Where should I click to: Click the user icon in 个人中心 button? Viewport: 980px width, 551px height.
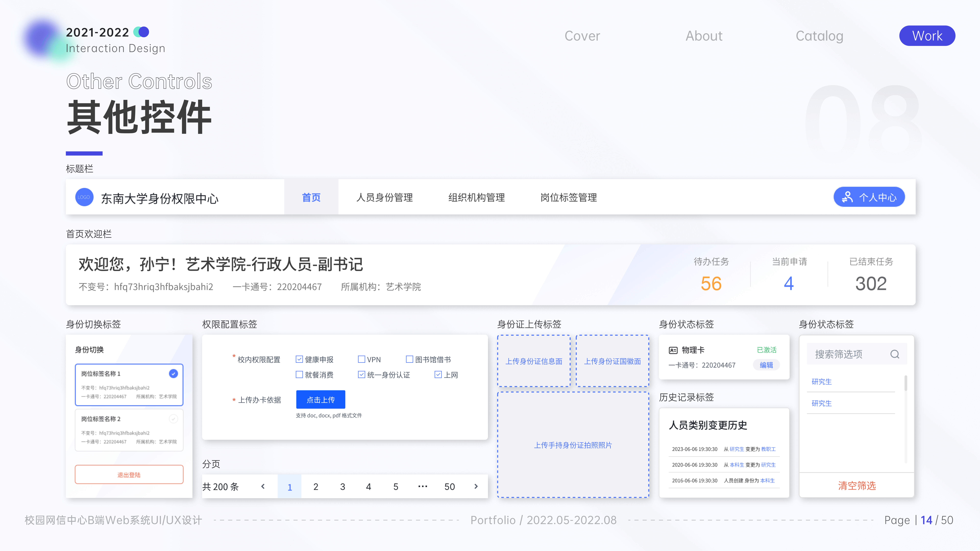click(x=847, y=197)
